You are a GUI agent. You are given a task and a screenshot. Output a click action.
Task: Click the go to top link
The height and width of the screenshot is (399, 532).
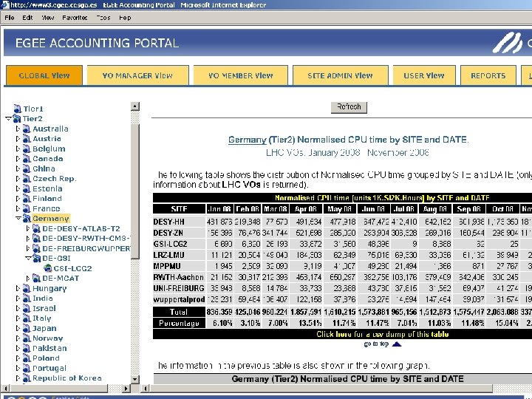(376, 344)
